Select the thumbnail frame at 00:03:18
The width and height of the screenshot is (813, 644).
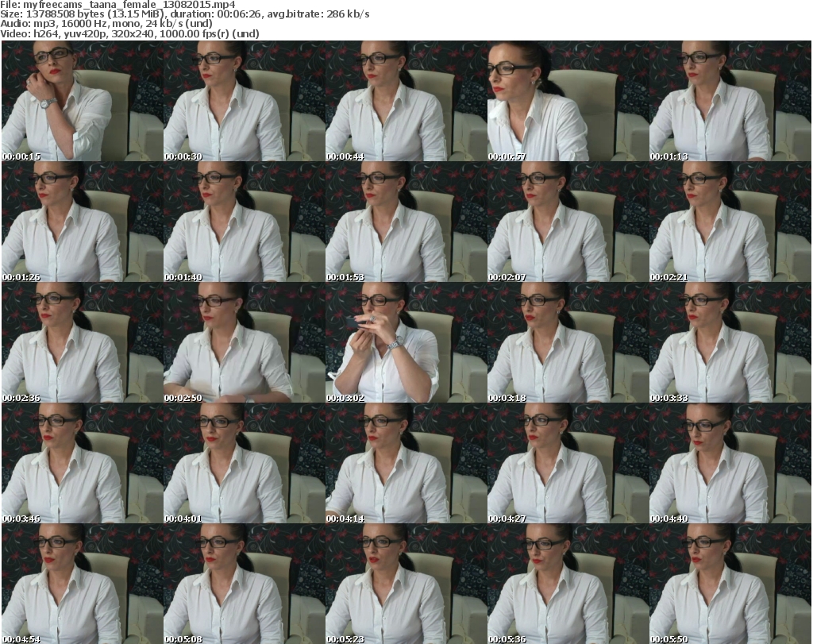point(568,343)
